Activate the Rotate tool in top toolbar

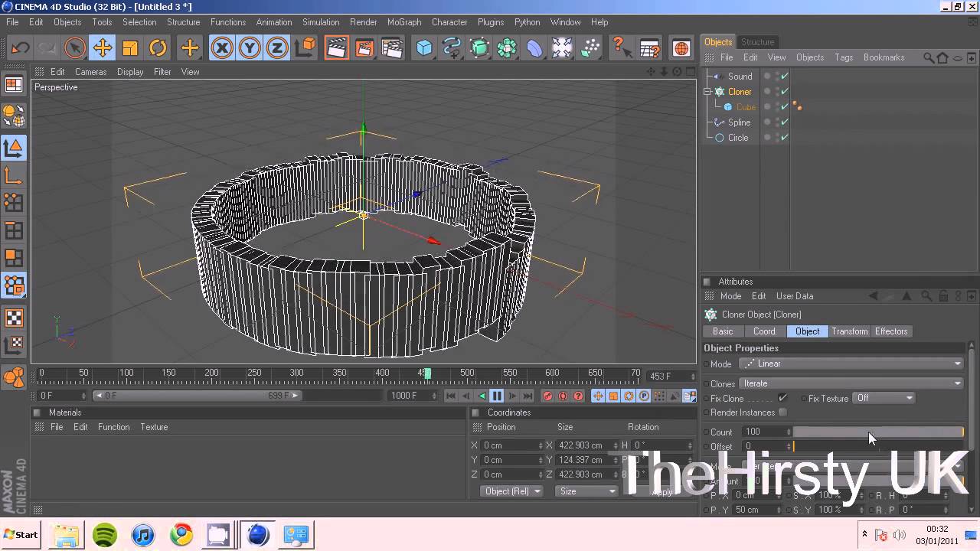point(158,48)
